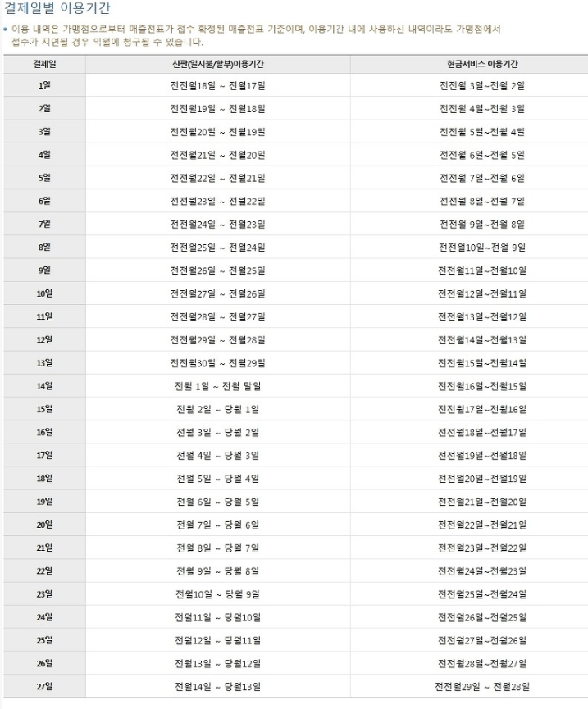Select the 1일 payment date row
This screenshot has height=709, width=588.
(x=296, y=85)
